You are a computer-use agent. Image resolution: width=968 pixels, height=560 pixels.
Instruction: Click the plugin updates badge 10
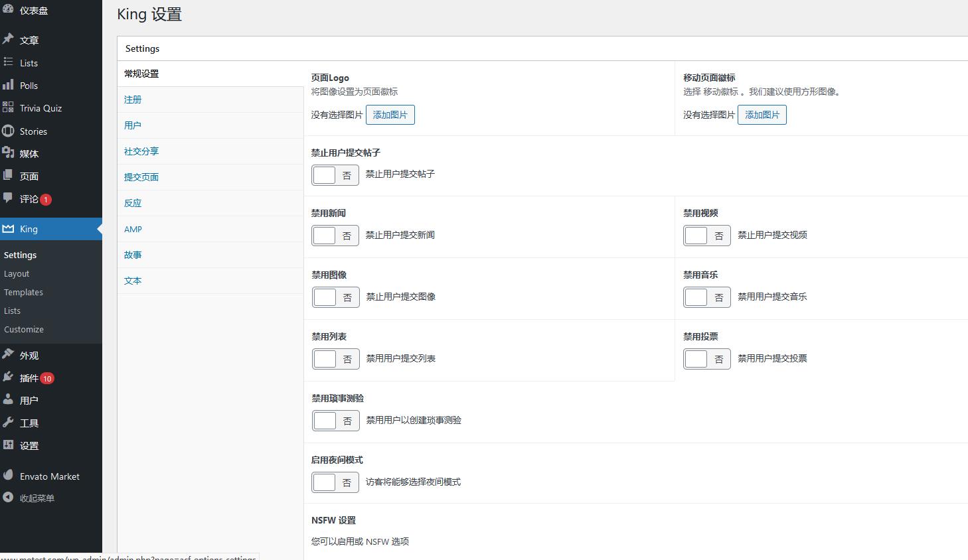click(46, 378)
